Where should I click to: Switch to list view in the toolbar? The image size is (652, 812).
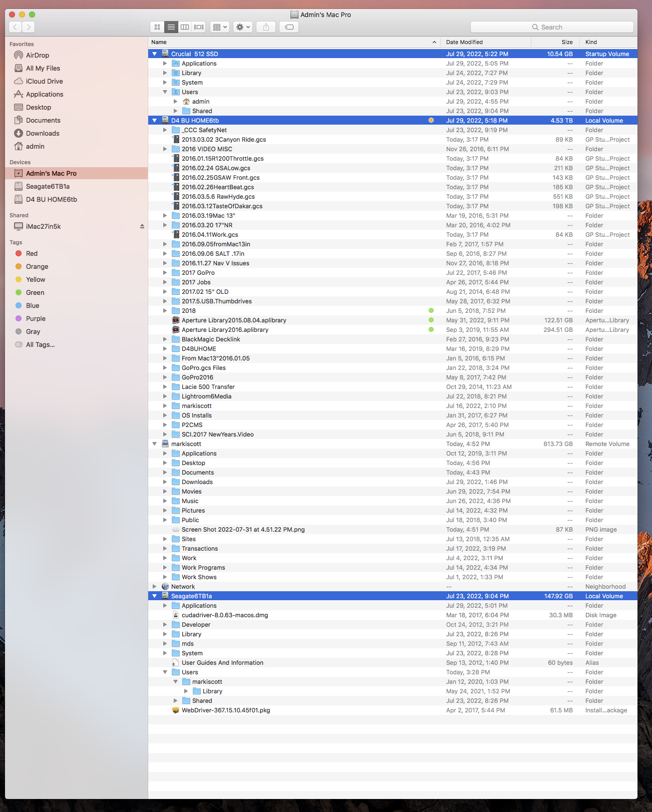click(171, 27)
